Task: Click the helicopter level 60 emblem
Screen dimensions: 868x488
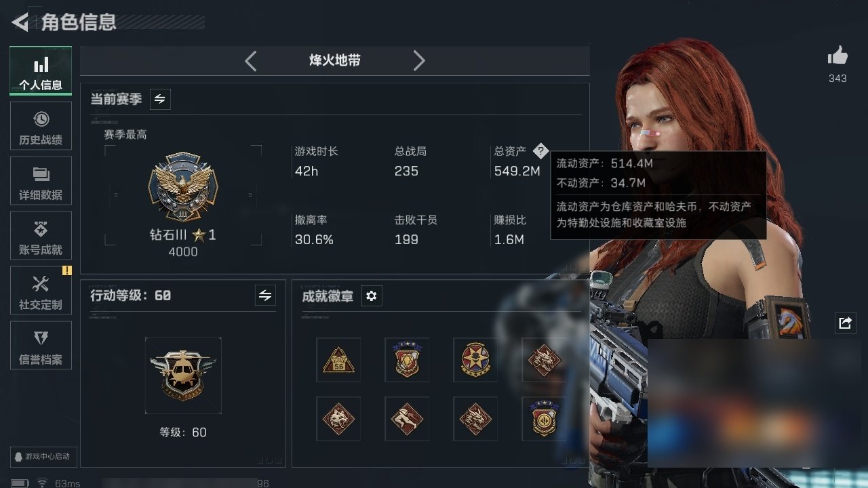Action: point(183,375)
